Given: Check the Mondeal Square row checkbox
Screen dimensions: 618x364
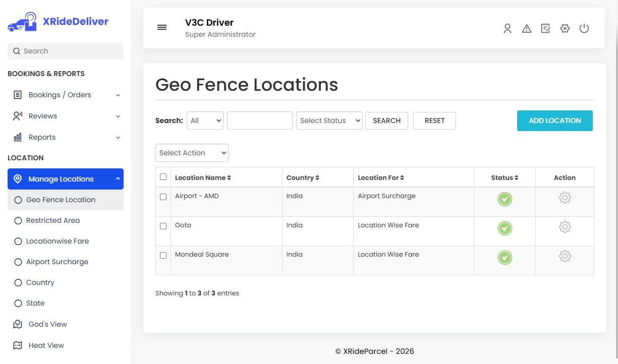Looking at the screenshot, I should pyautogui.click(x=163, y=255).
